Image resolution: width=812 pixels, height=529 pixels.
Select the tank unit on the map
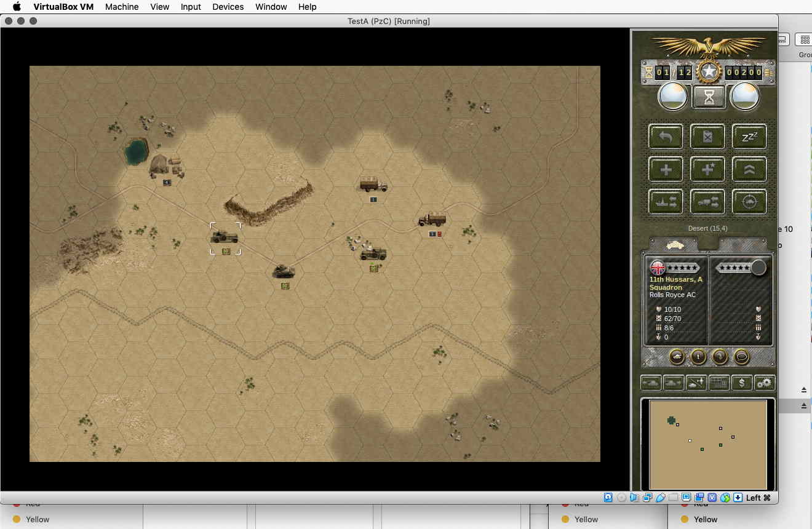click(x=284, y=271)
